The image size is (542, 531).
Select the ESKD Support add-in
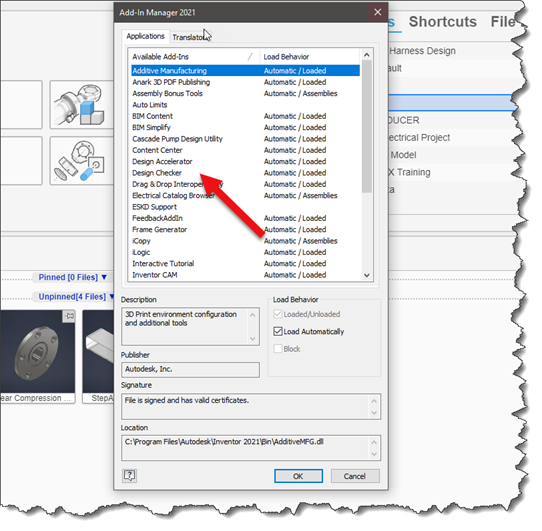[245, 207]
